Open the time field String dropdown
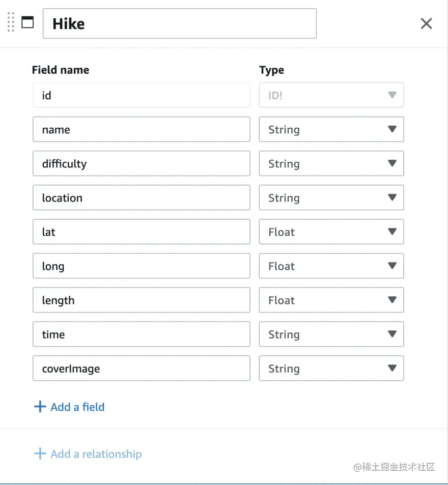This screenshot has width=448, height=485. click(331, 334)
